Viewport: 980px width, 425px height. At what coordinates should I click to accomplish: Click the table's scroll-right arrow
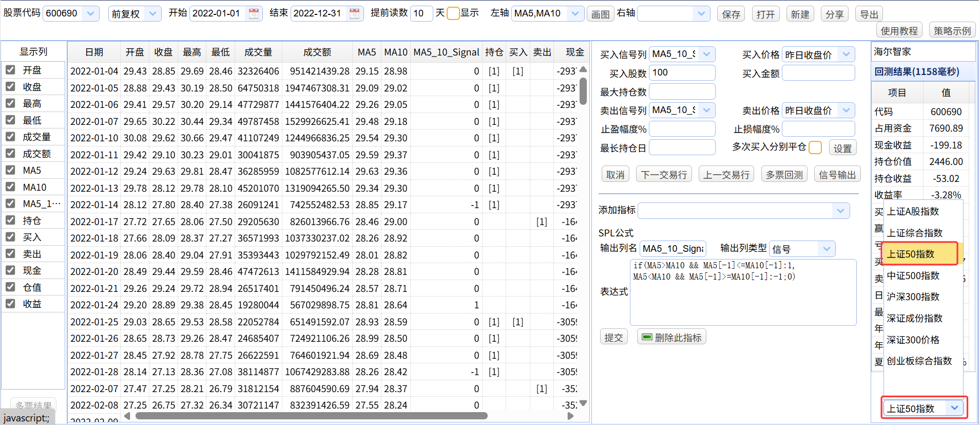click(570, 416)
